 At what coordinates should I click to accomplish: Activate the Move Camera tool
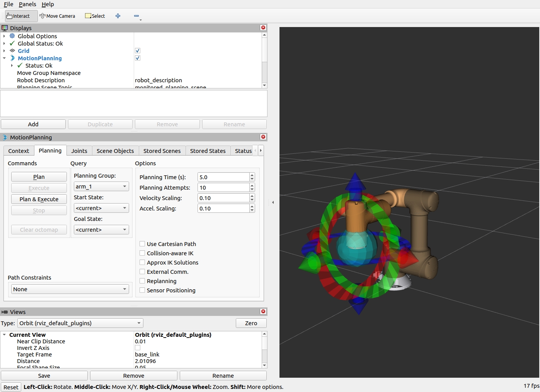coord(57,16)
